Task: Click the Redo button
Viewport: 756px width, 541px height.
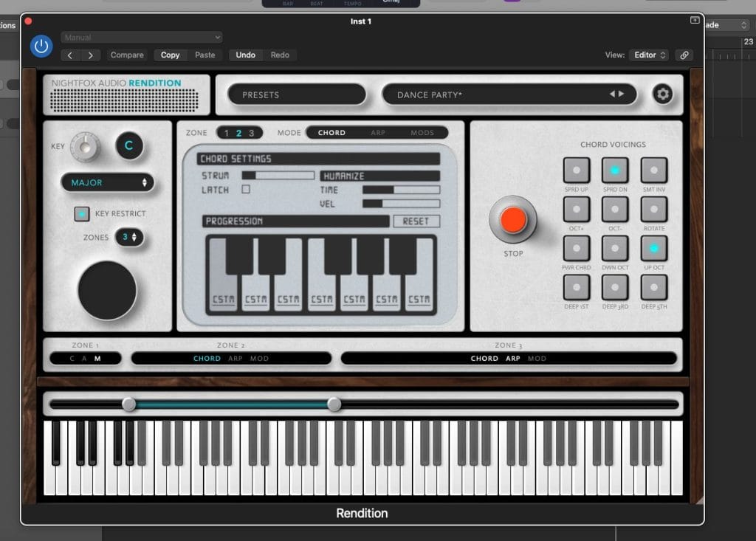Action: (x=280, y=55)
